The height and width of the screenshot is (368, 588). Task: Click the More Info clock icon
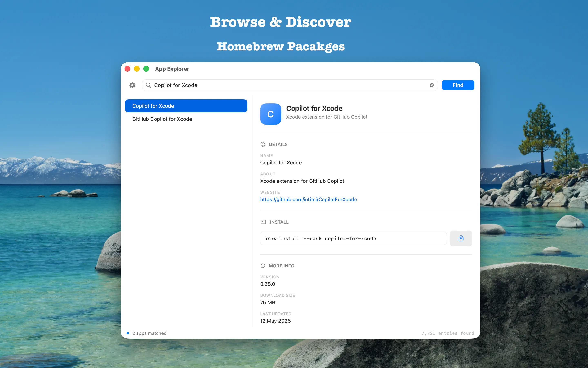263,266
